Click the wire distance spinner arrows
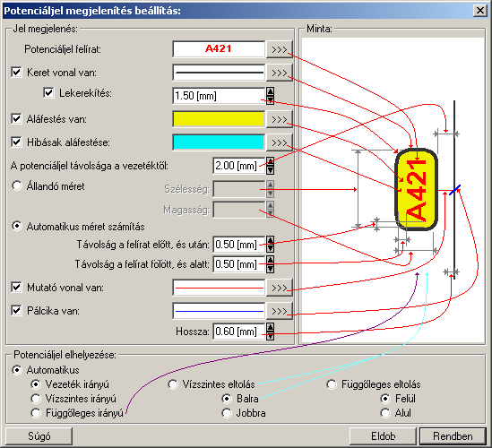 pyautogui.click(x=270, y=166)
